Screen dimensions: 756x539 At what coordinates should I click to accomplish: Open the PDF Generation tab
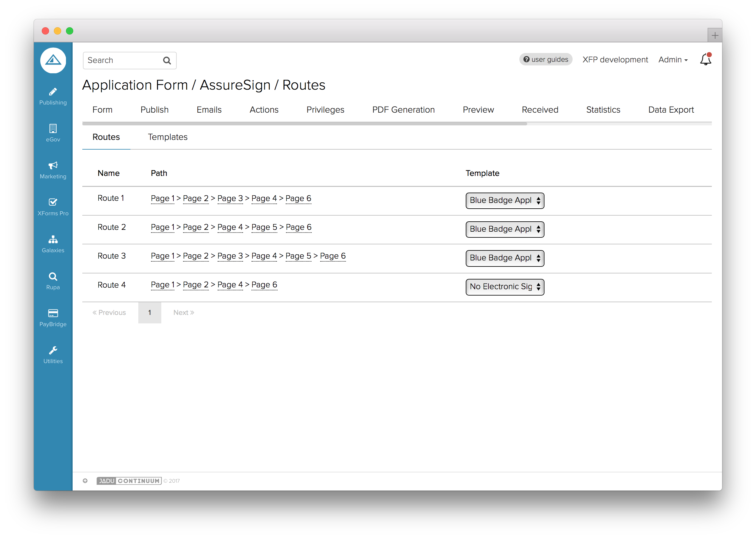pyautogui.click(x=403, y=110)
